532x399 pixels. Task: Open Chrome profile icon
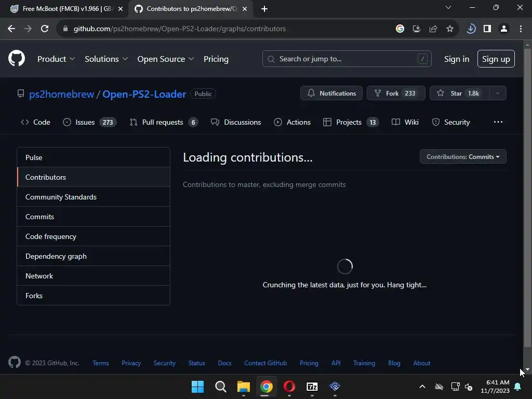[x=504, y=29]
